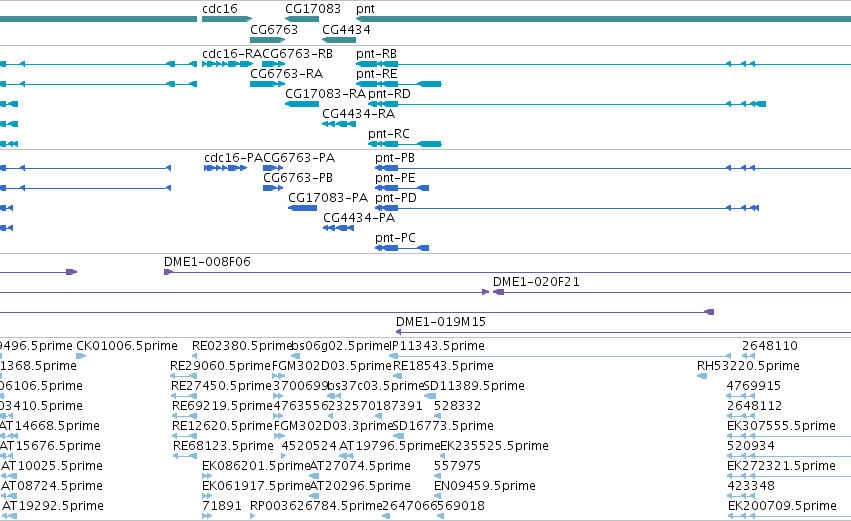Click EST label EK200709.5prime
The height and width of the screenshot is (521, 851).
782,507
